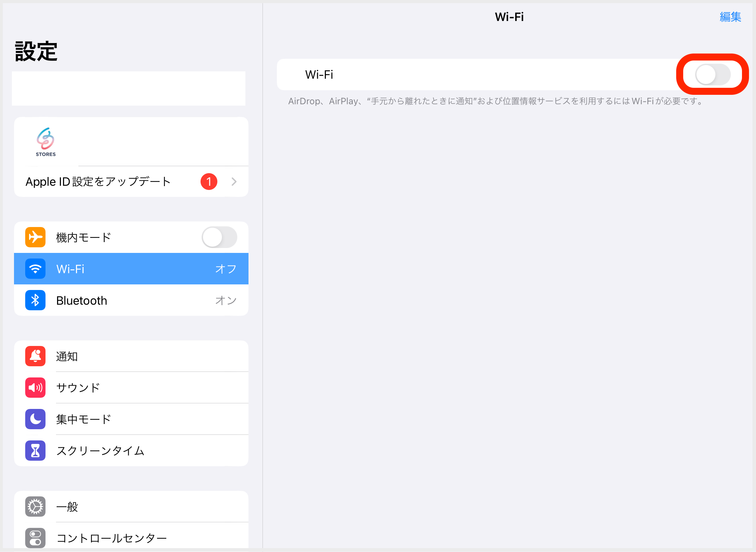This screenshot has height=552, width=756.
Task: Open 通知 settings
Action: [x=131, y=356]
